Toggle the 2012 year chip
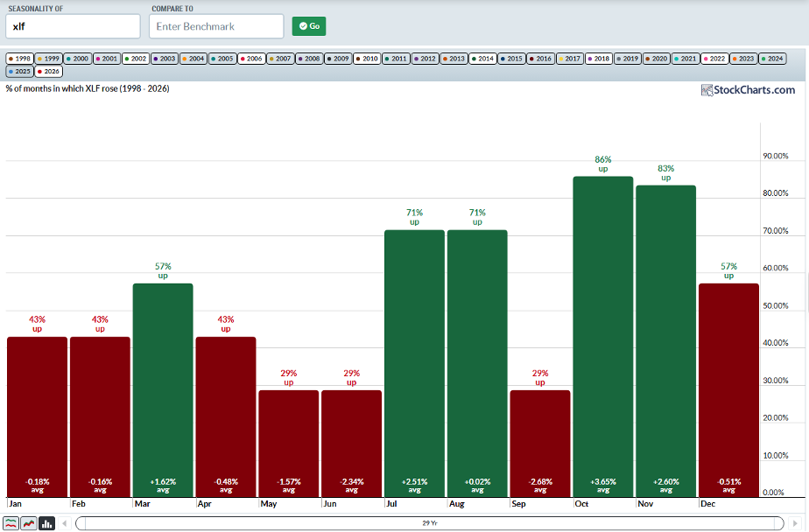The width and height of the screenshot is (809, 532). point(424,59)
